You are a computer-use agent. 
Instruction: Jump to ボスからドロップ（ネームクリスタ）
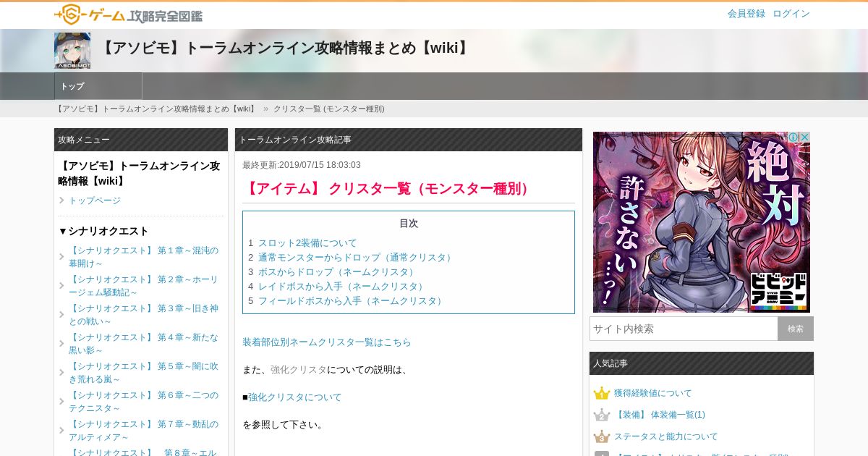338,272
